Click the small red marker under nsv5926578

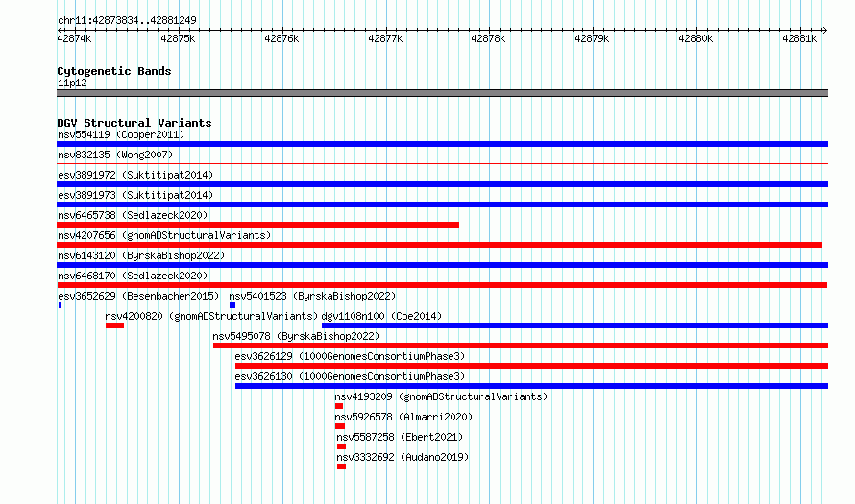(340, 426)
